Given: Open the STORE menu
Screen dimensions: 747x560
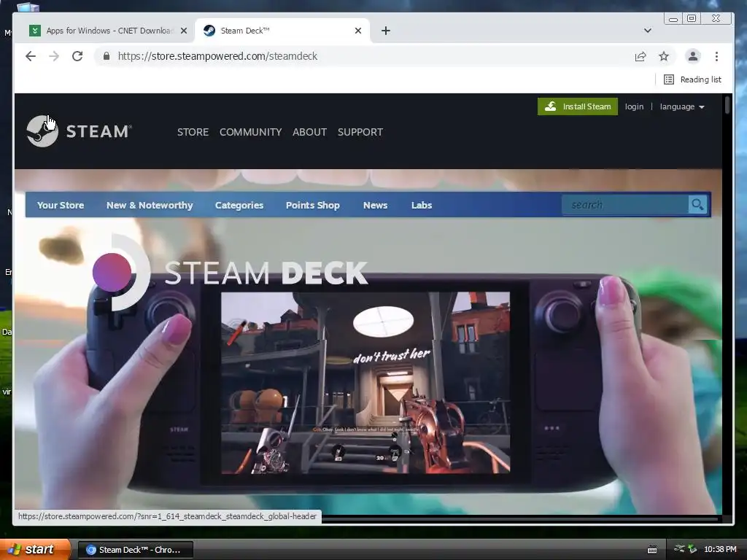Looking at the screenshot, I should pos(193,132).
